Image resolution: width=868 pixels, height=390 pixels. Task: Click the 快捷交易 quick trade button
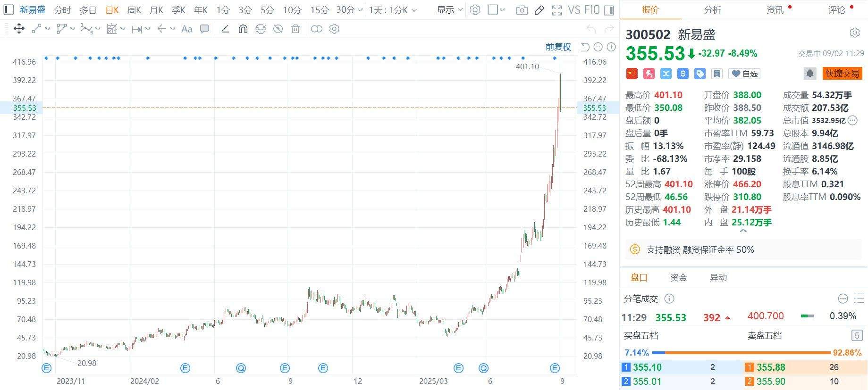pos(842,74)
